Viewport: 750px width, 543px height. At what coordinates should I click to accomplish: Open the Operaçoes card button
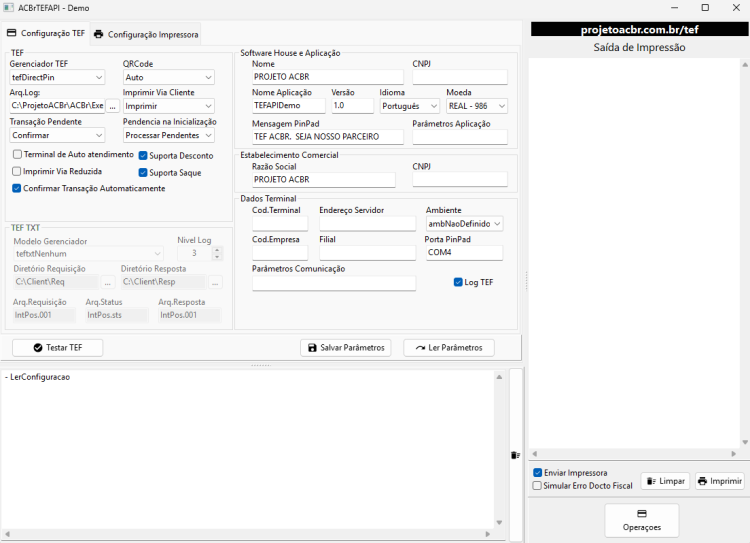click(x=642, y=520)
